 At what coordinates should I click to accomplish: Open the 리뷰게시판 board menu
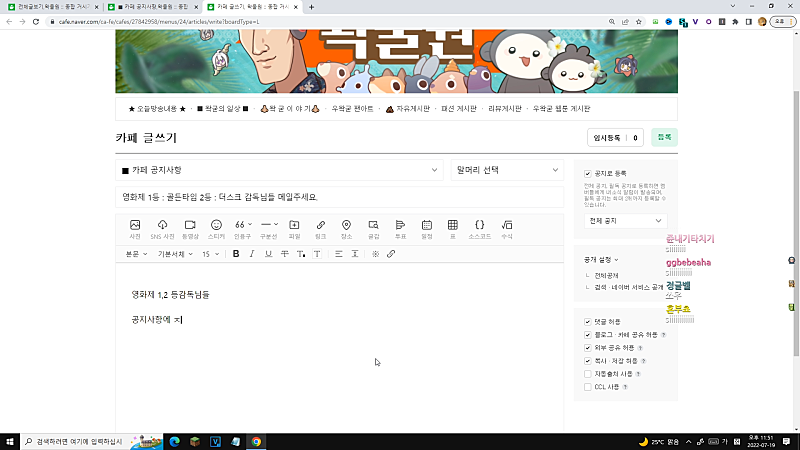tap(505, 109)
